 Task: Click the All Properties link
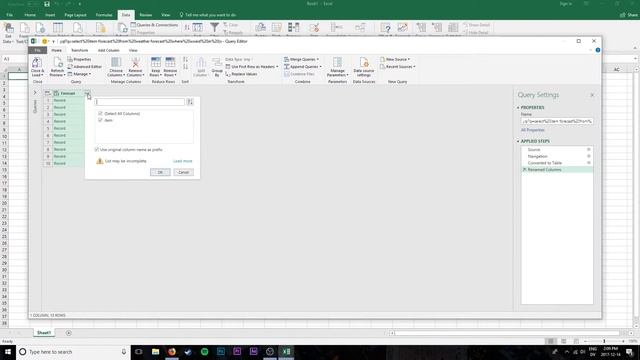[533, 130]
